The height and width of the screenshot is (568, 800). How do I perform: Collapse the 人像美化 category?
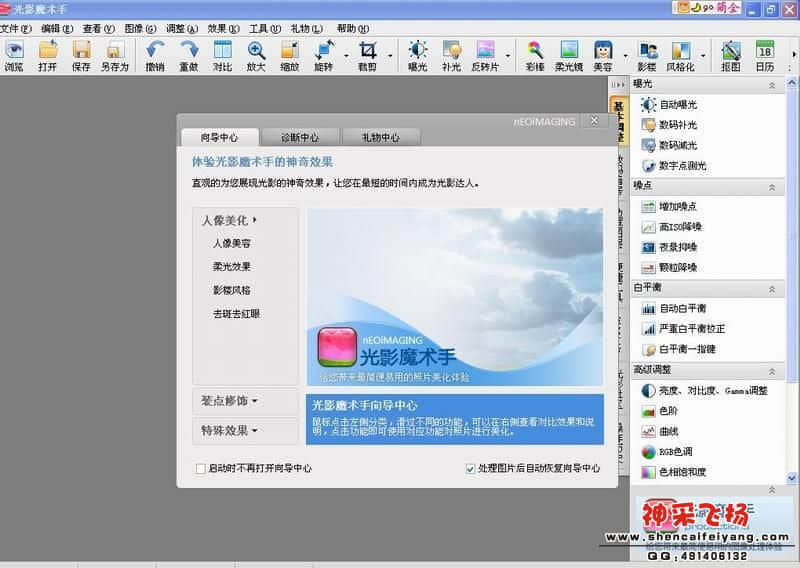(229, 220)
